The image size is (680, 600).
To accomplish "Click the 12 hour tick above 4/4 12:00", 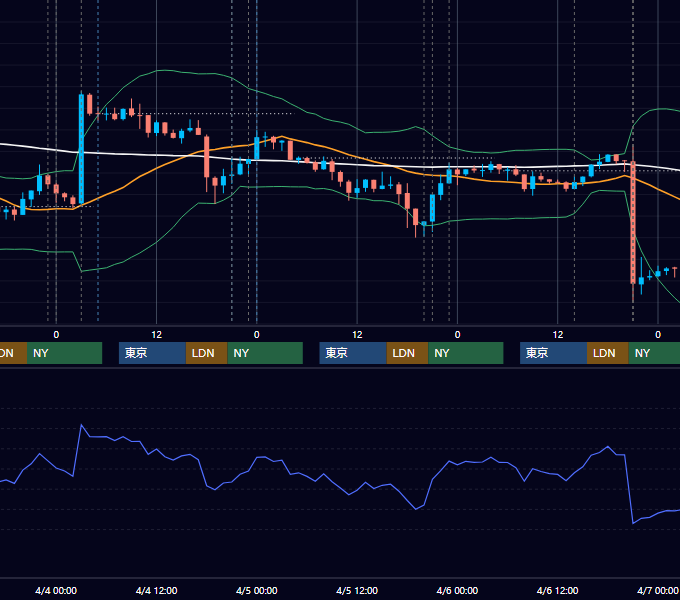I will pos(157,335).
